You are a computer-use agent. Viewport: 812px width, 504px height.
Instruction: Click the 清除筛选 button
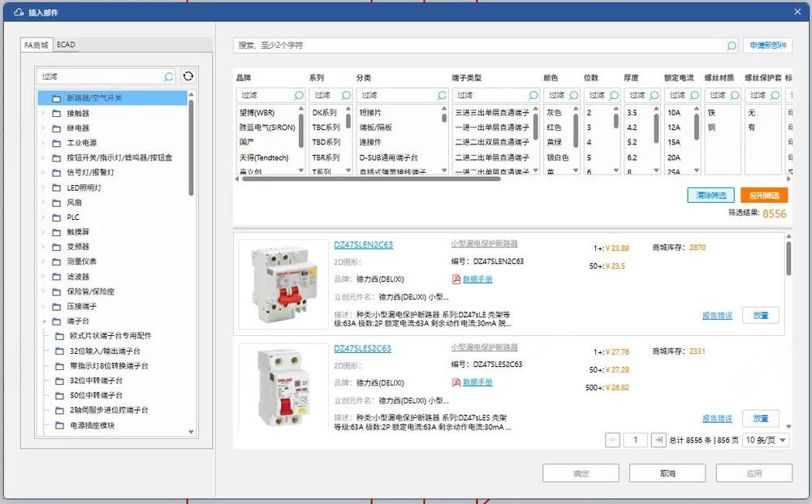pyautogui.click(x=710, y=196)
